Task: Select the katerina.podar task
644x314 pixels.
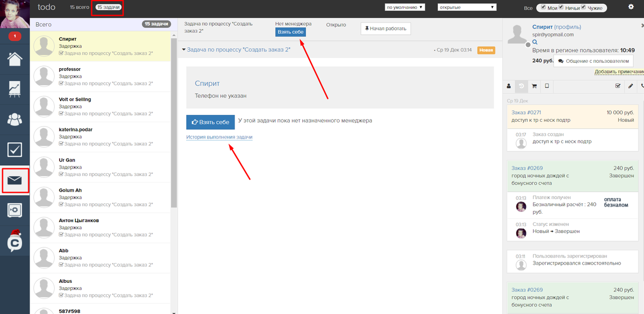Action: (101, 136)
